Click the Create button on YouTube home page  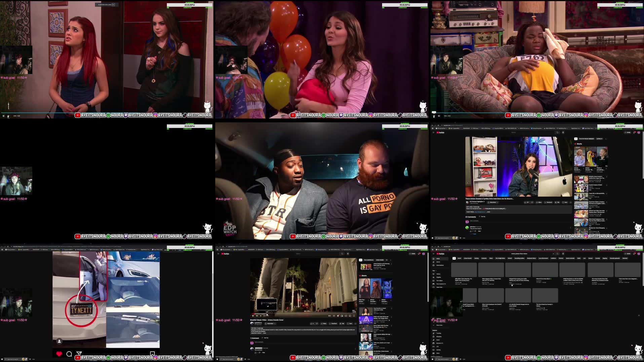pyautogui.click(x=627, y=254)
